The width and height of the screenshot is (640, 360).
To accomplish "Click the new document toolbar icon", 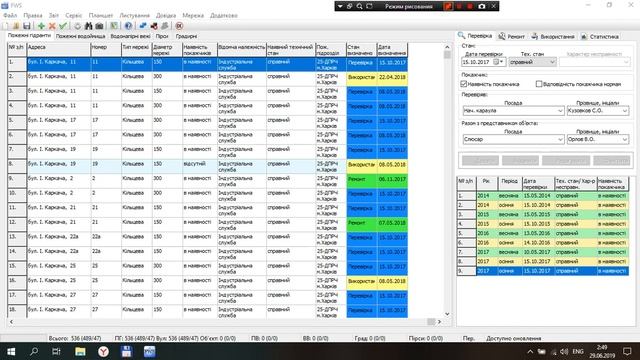I will 6,26.
